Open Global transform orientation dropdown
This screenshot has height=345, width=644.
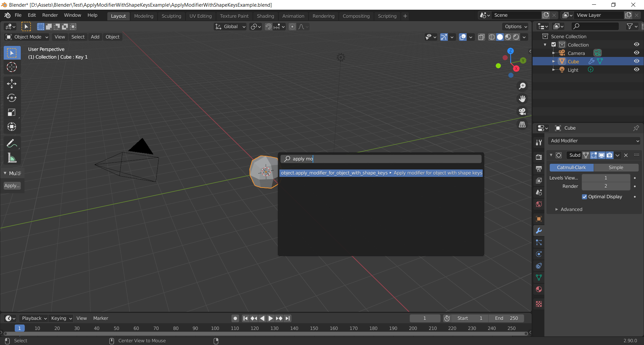[230, 26]
